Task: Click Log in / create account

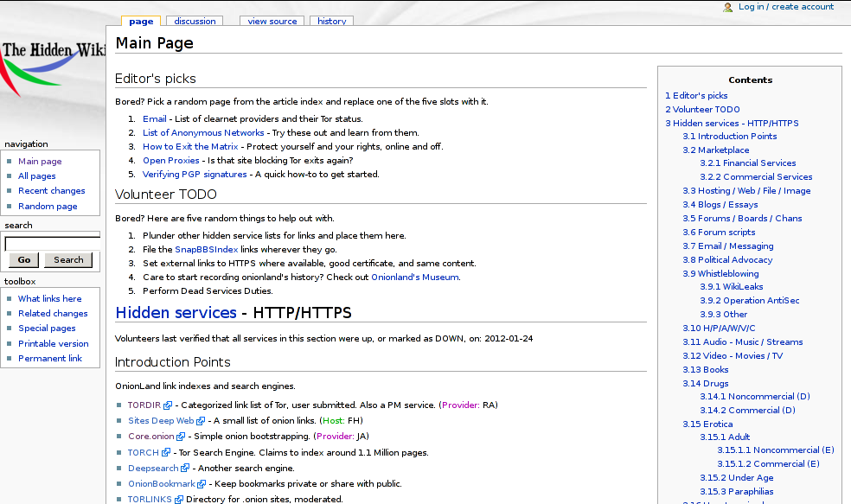Action: pos(785,7)
